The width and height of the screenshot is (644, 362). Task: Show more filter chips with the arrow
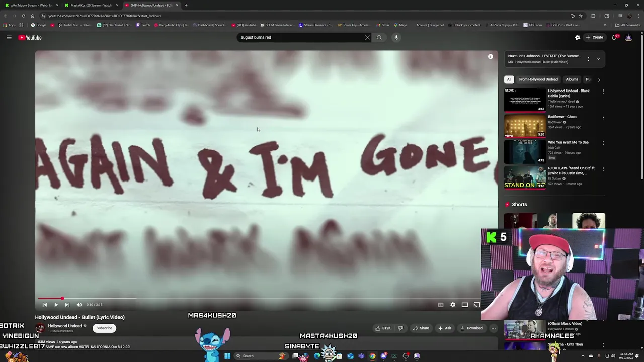click(x=599, y=79)
